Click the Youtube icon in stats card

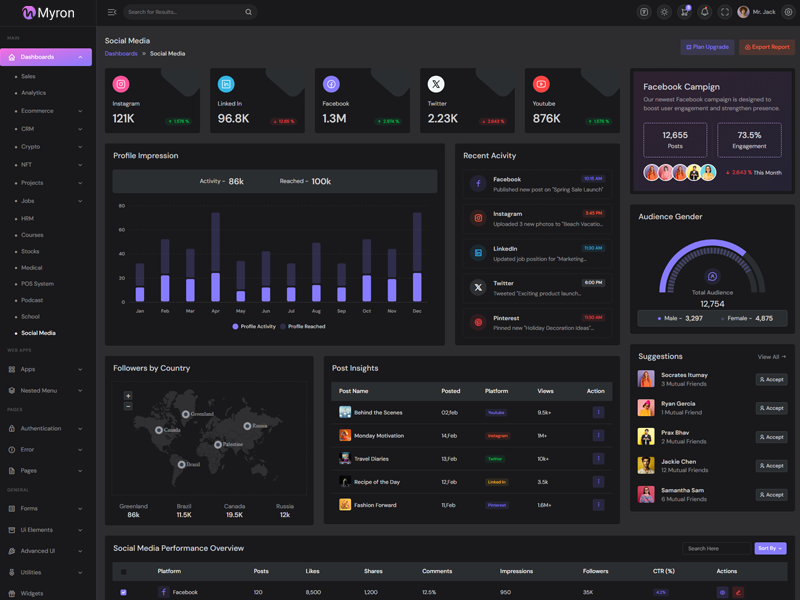coord(541,85)
